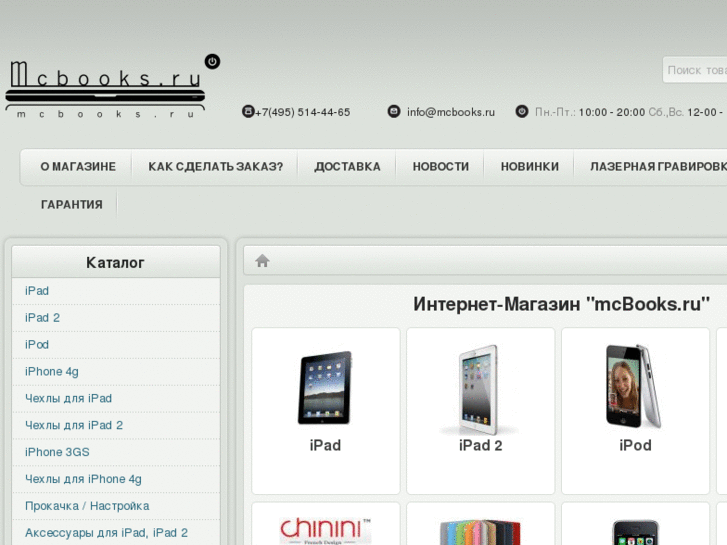Click the iPad label under the product image
The height and width of the screenshot is (545, 727).
pos(325,445)
